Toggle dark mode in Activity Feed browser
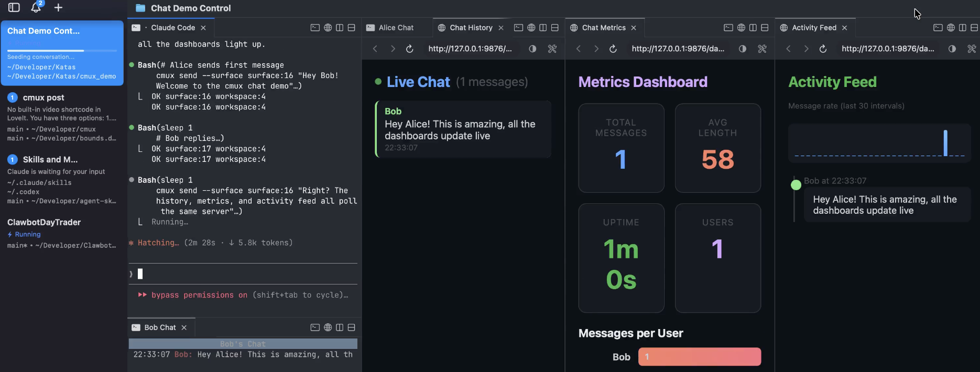This screenshot has width=980, height=372. [952, 49]
